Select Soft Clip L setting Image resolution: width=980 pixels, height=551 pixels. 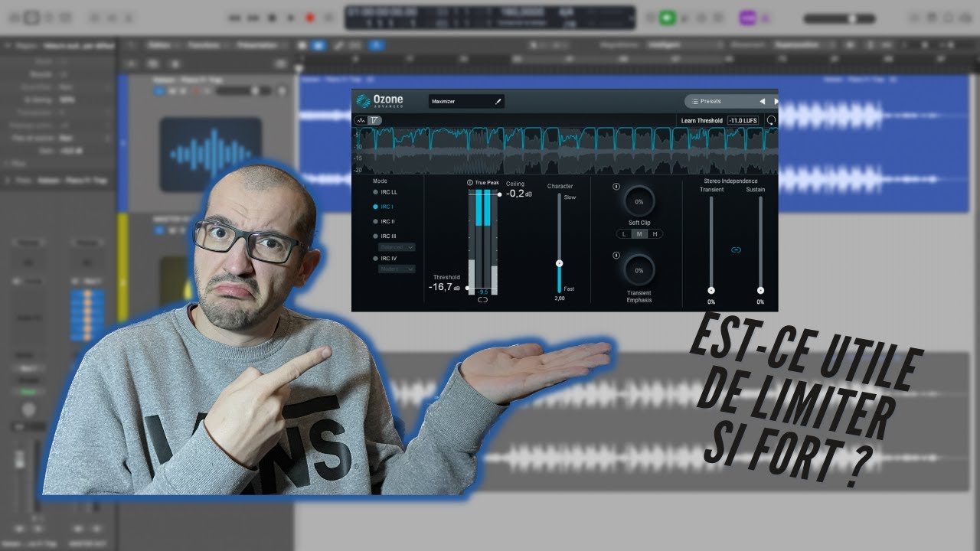624,233
